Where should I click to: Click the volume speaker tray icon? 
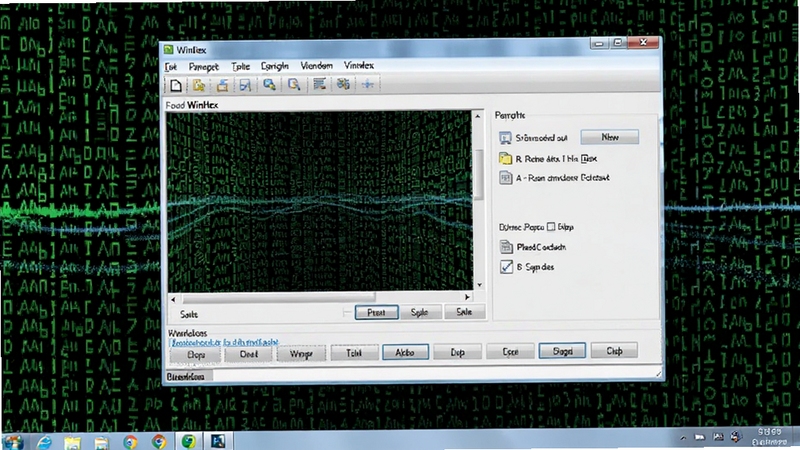(x=736, y=437)
